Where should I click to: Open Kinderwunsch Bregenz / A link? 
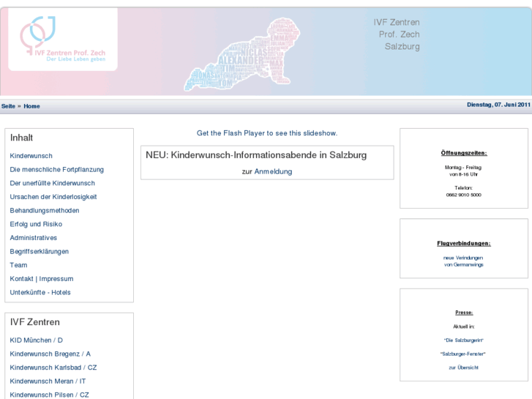(x=50, y=354)
